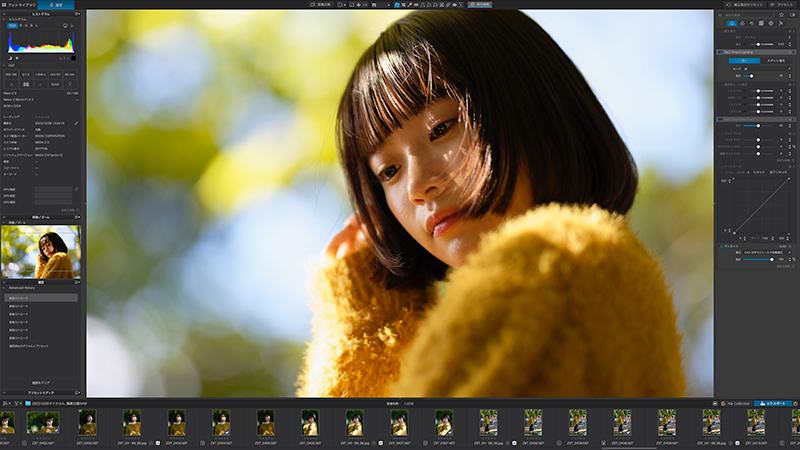Pick the white balance eyedropper tool
Image resolution: width=800 pixels, height=450 pixels.
(410, 5)
